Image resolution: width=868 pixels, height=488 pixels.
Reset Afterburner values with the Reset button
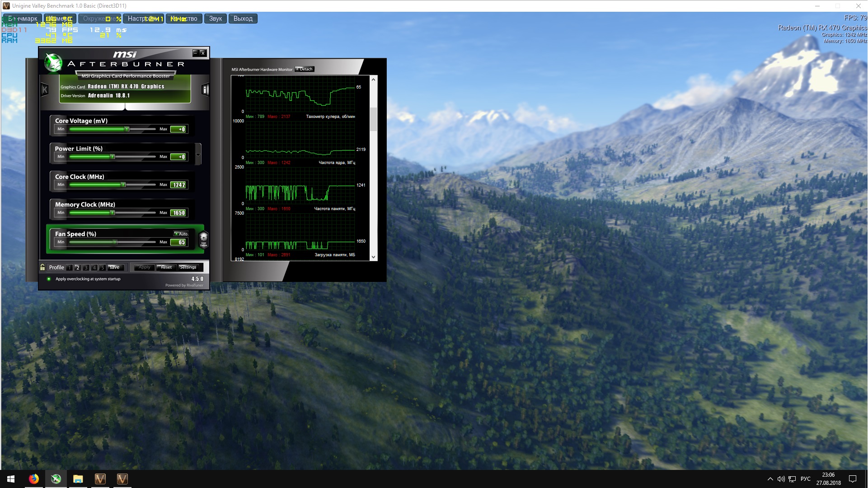166,267
